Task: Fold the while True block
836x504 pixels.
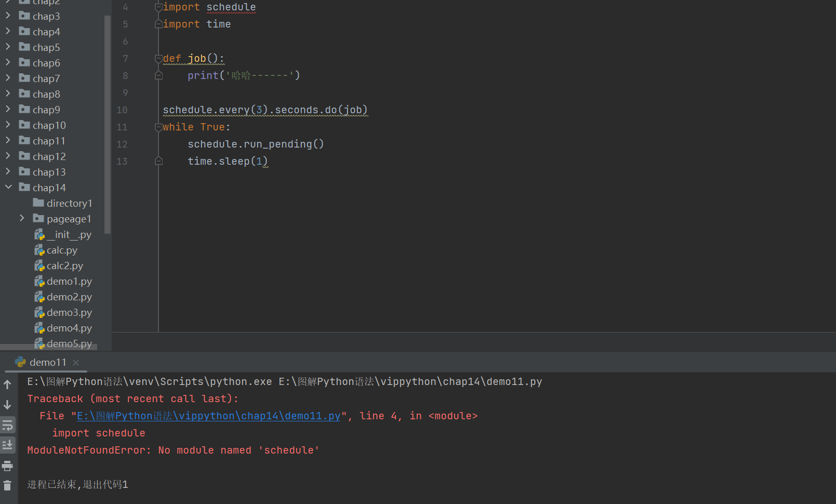Action: click(158, 127)
